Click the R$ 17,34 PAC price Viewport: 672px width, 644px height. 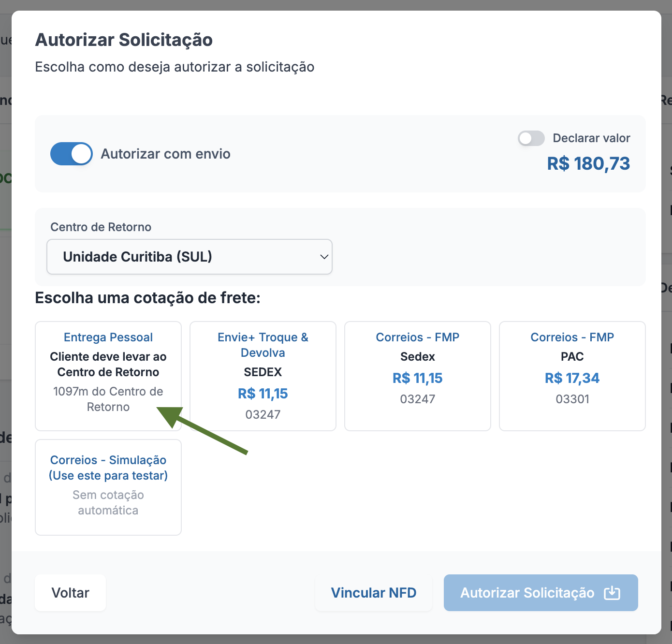coord(572,378)
